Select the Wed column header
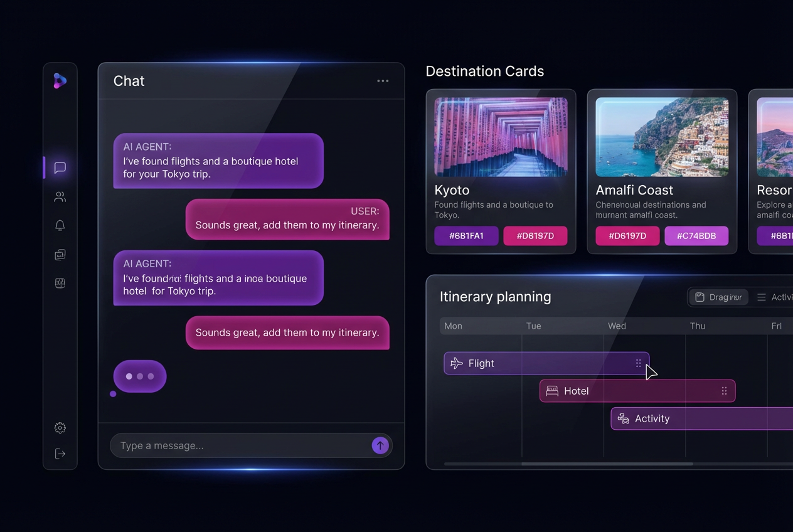This screenshot has height=532, width=793. (617, 326)
